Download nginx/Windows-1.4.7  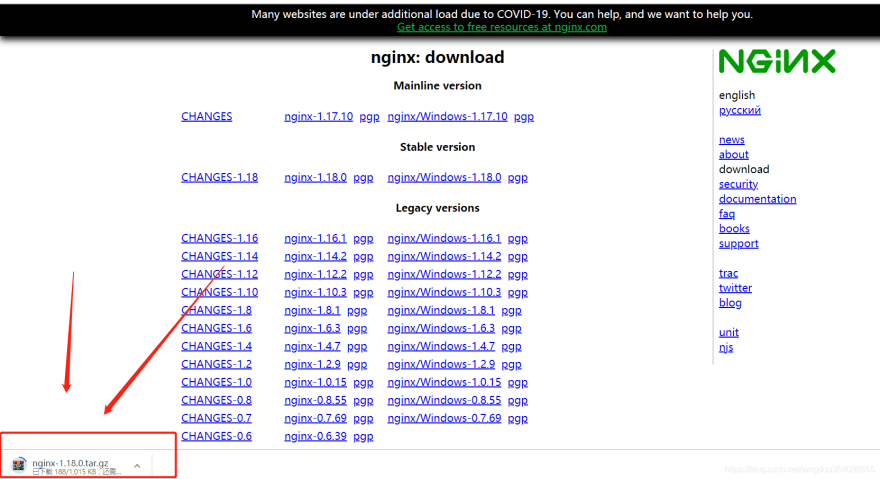click(x=441, y=346)
